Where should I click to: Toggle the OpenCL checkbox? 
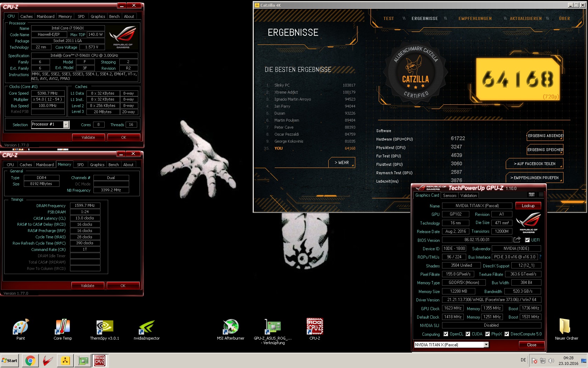[446, 334]
